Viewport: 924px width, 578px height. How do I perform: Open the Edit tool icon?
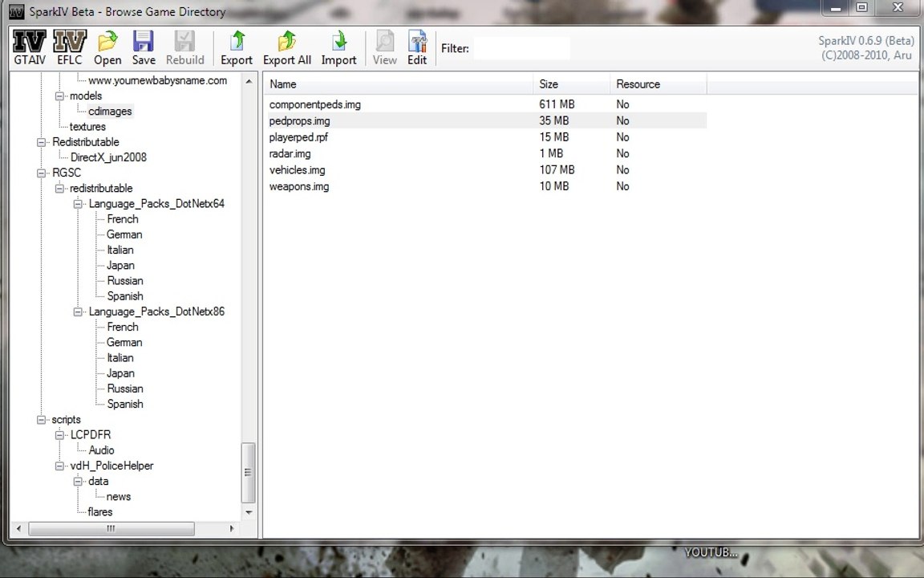click(416, 47)
